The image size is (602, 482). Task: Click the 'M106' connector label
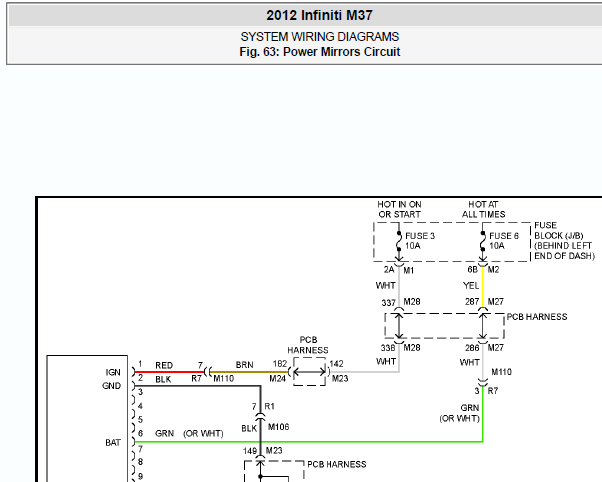[x=278, y=427]
